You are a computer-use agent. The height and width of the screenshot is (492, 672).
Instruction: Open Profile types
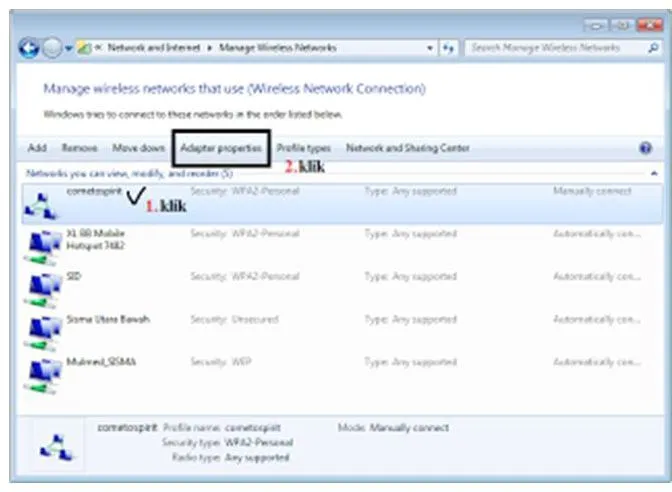303,148
